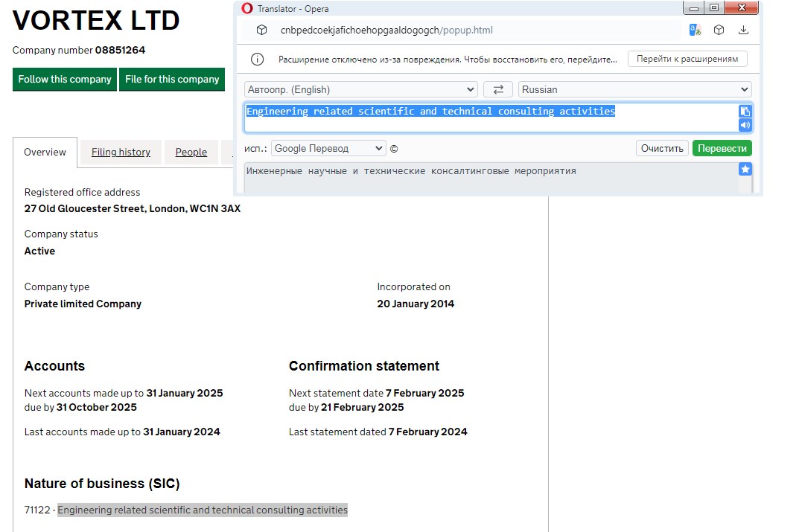Open the People tab
This screenshot has width=799, height=532.
pyautogui.click(x=191, y=153)
